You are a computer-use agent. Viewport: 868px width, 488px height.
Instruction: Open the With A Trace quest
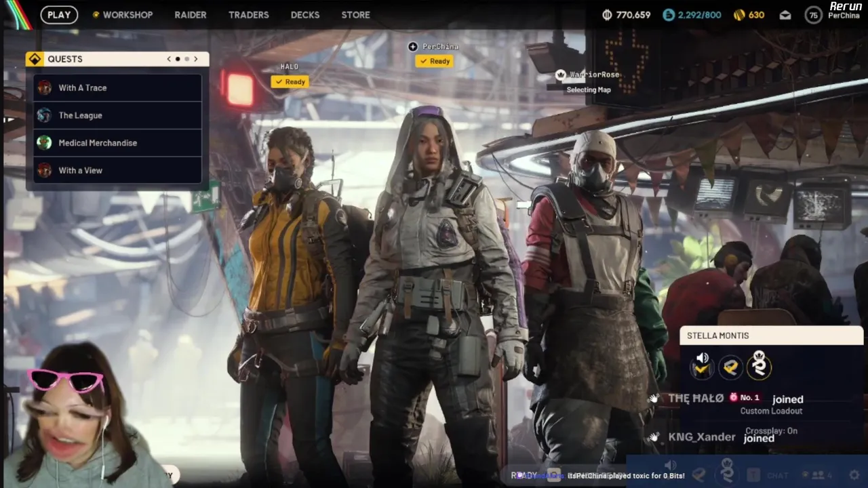(x=117, y=87)
